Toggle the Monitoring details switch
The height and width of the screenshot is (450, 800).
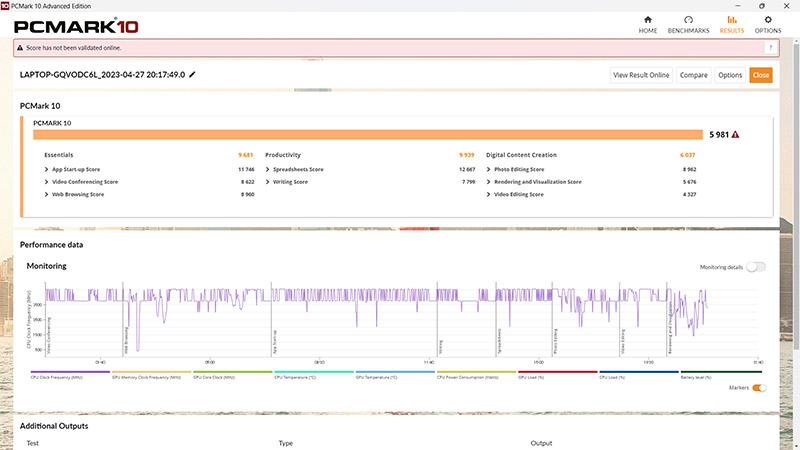[756, 267]
